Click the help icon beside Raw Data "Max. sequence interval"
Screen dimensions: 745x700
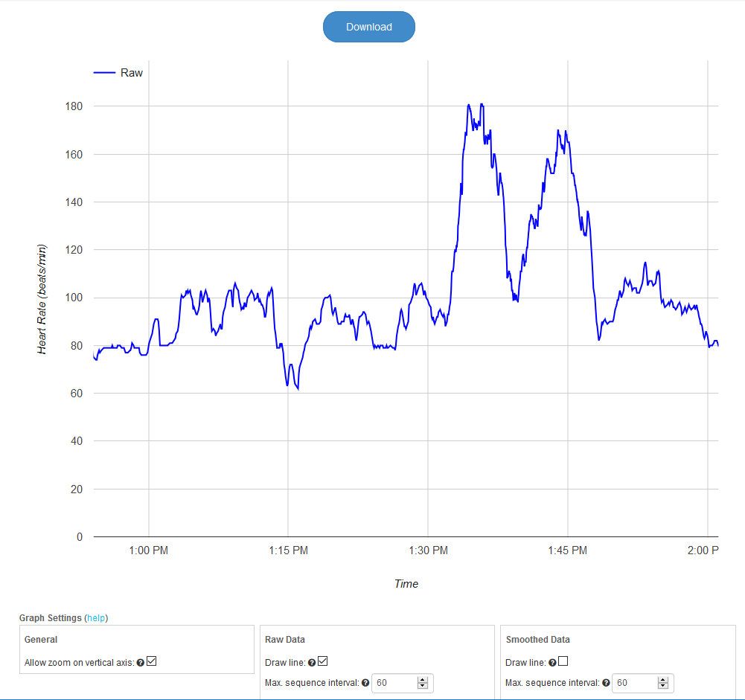click(364, 682)
